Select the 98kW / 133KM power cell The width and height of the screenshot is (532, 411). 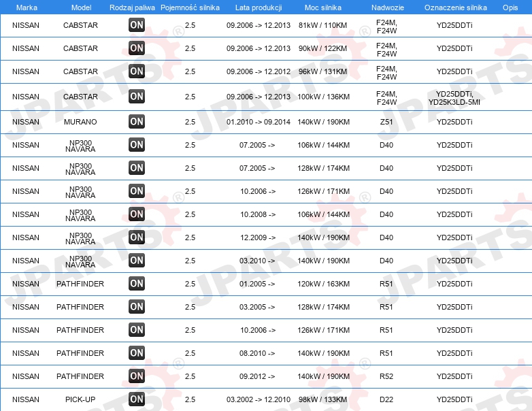[x=322, y=399]
